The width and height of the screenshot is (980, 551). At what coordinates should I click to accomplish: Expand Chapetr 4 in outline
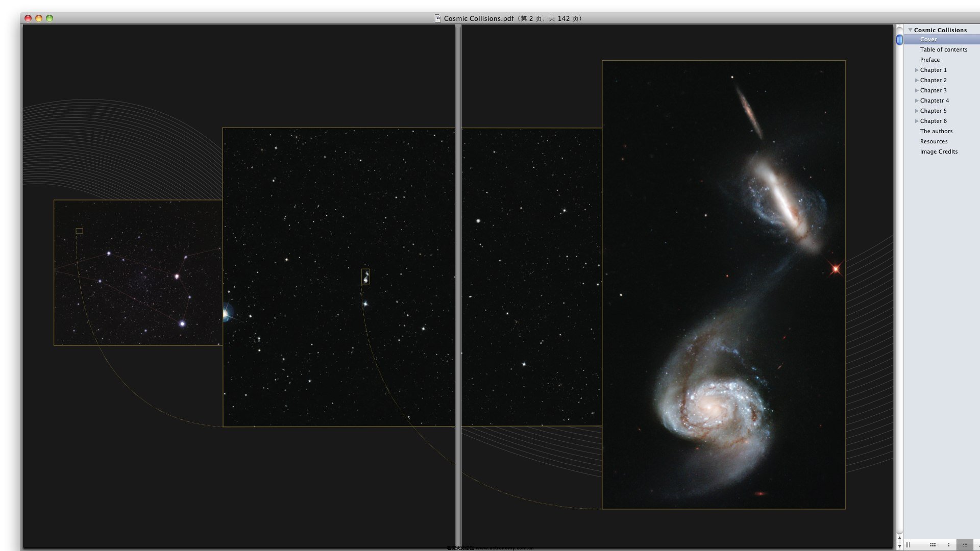pos(917,101)
